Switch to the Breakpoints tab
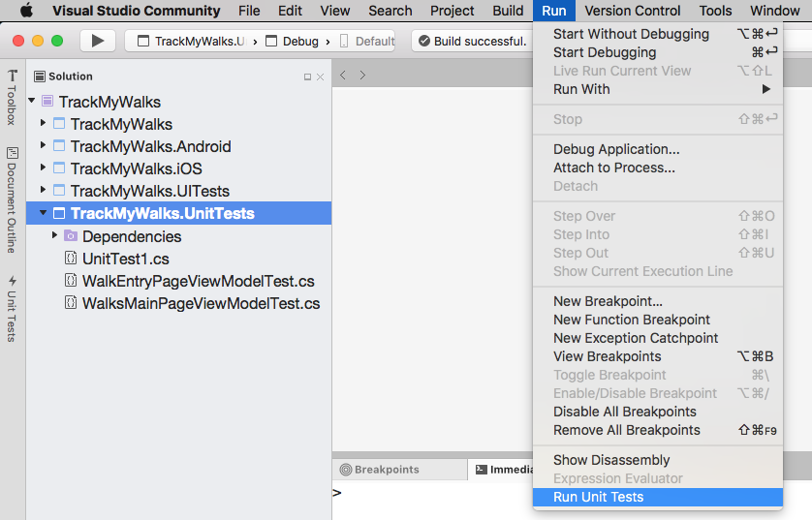Screen dimensions: 812x520 (400, 470)
